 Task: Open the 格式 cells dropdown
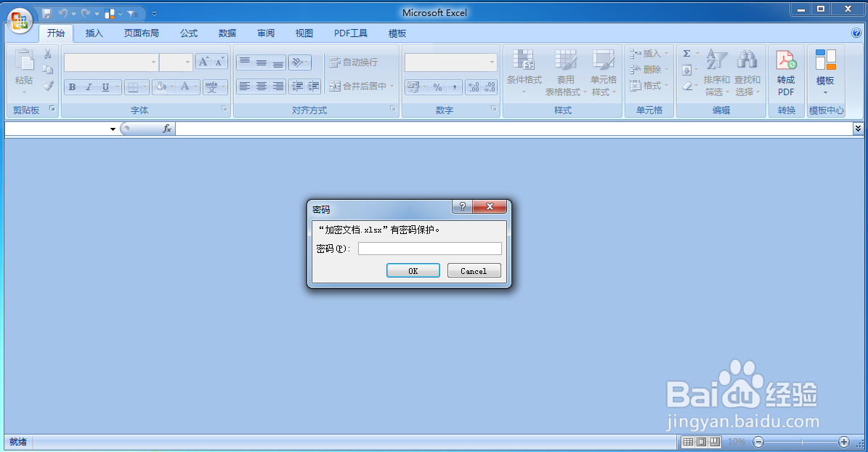click(x=649, y=86)
